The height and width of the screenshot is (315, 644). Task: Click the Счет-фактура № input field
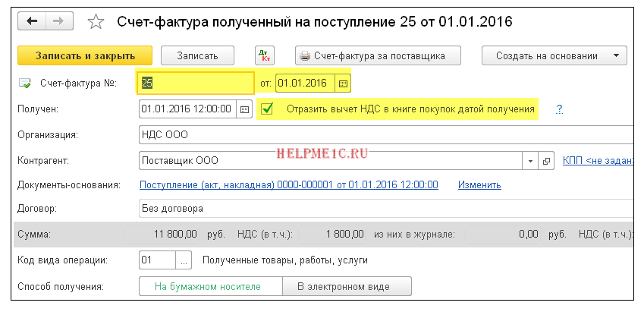pyautogui.click(x=196, y=83)
